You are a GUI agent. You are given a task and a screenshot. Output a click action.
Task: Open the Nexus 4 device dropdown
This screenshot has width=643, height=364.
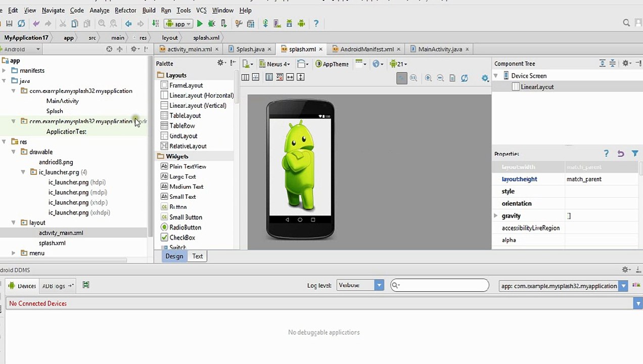click(274, 64)
